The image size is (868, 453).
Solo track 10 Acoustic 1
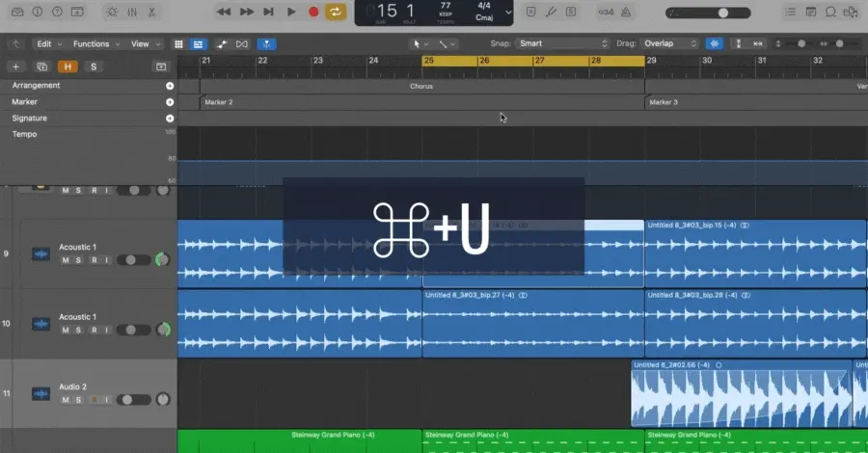point(79,331)
